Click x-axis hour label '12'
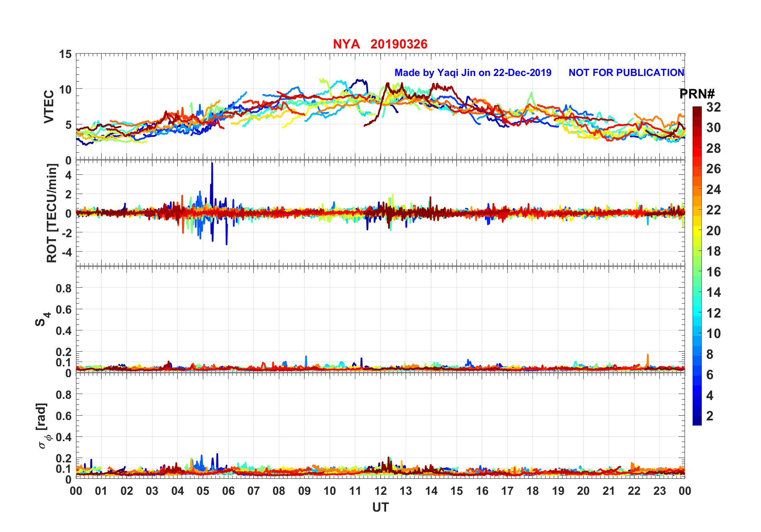 pyautogui.click(x=380, y=491)
